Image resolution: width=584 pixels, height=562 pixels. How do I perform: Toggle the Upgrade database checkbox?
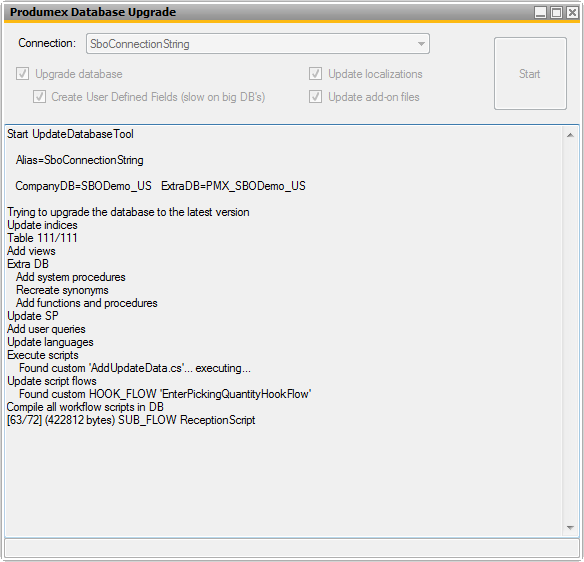(x=22, y=73)
